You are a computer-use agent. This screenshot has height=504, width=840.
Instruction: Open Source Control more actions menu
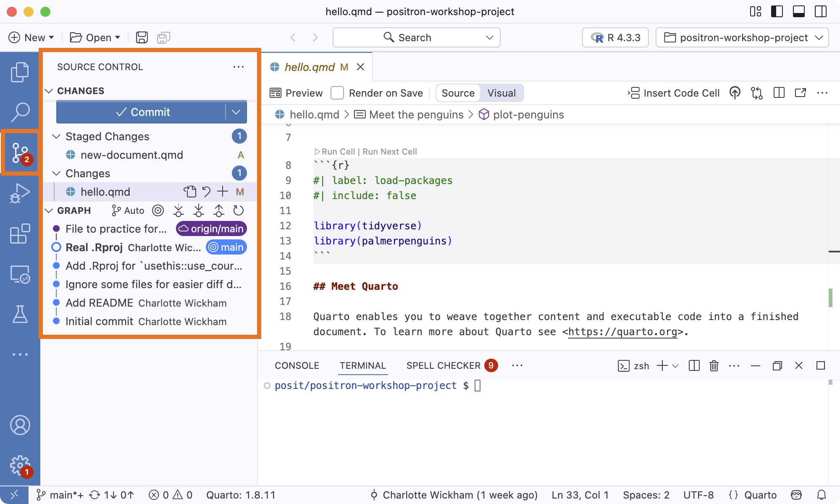point(239,67)
